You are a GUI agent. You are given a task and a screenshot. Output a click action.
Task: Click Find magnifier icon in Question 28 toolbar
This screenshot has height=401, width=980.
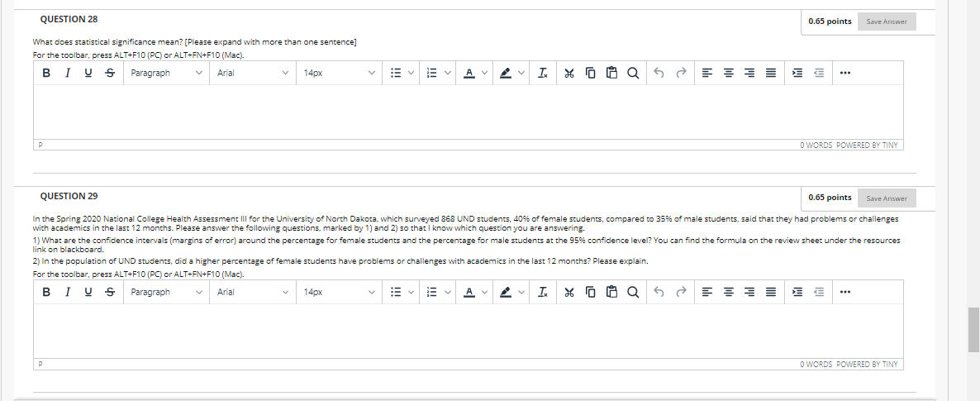(x=633, y=74)
